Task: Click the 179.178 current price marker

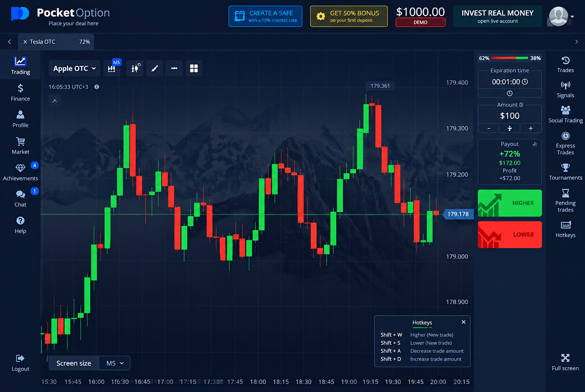Action: pyautogui.click(x=457, y=214)
